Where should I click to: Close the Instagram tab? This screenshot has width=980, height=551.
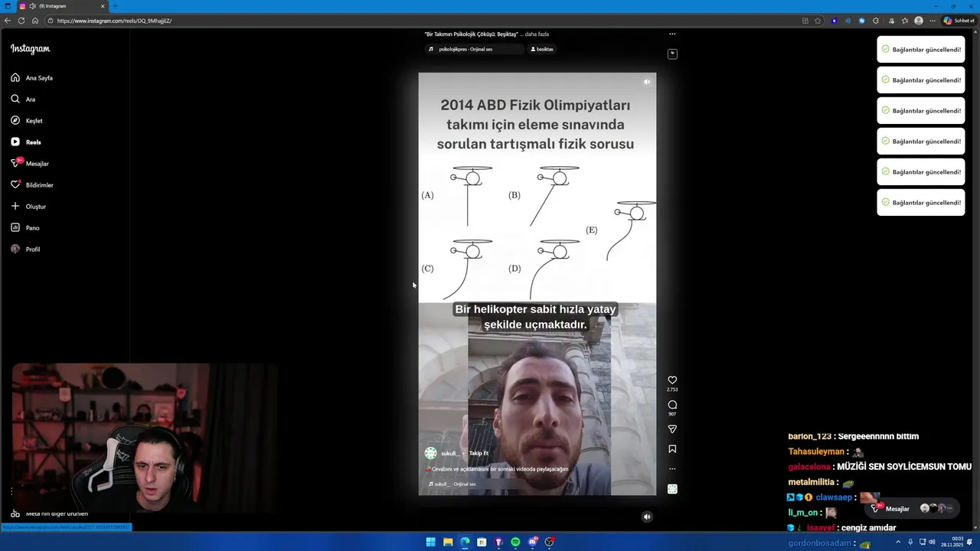103,6
